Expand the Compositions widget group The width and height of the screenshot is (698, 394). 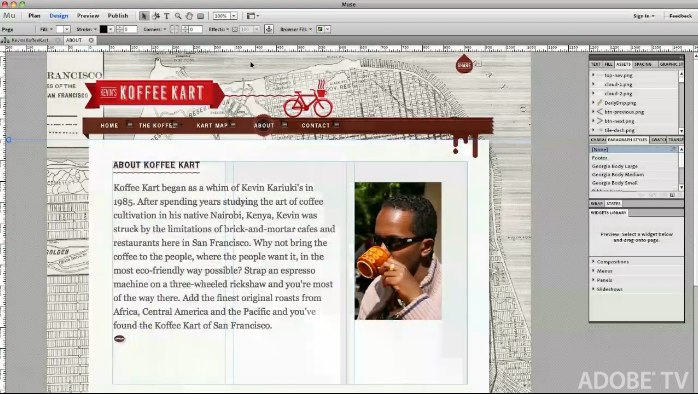(593, 262)
